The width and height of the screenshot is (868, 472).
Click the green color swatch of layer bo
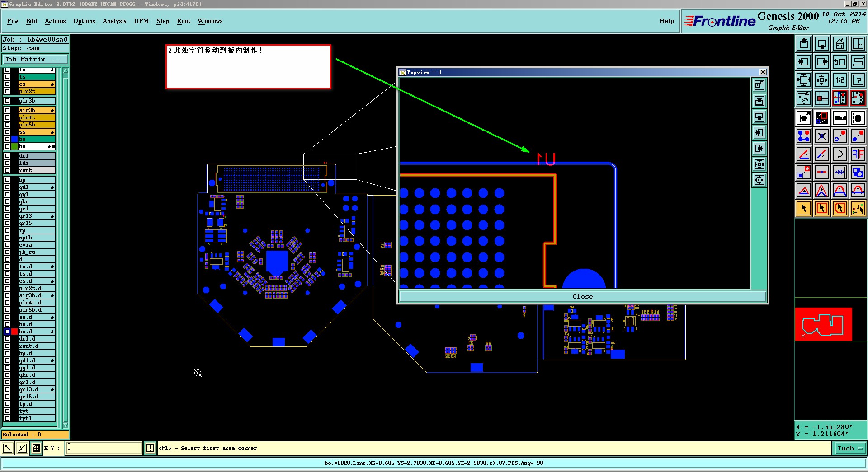tap(14, 147)
